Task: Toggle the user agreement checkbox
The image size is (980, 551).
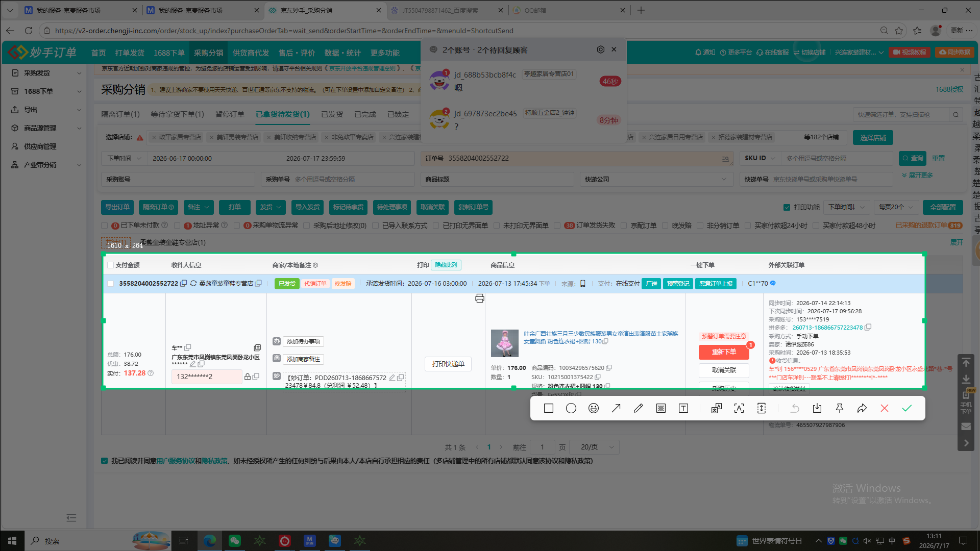Action: 105,461
